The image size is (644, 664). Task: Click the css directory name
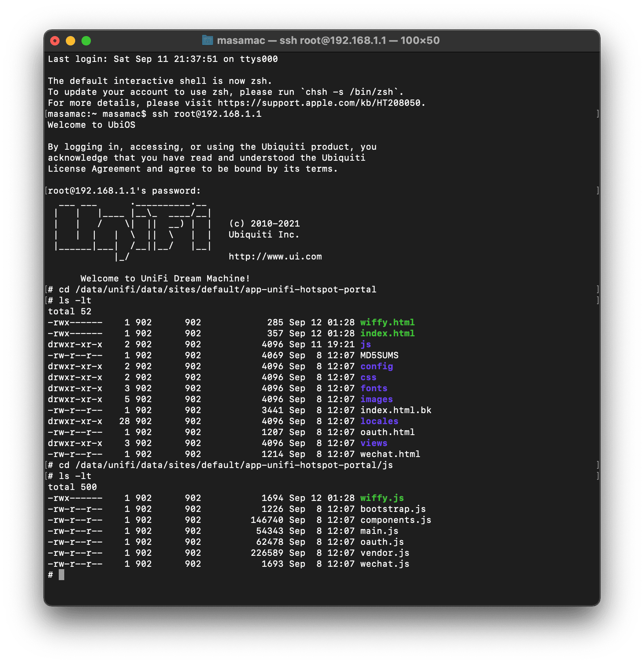[368, 377]
